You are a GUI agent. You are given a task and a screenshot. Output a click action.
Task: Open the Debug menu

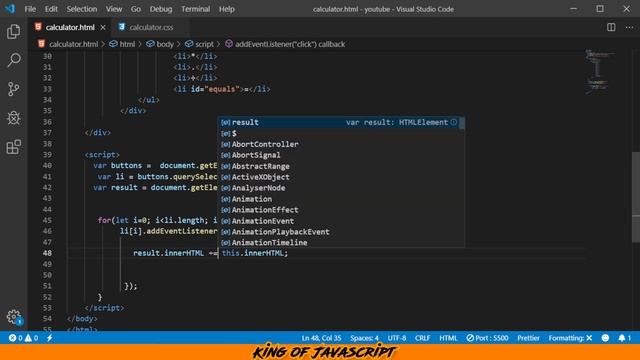[161, 9]
